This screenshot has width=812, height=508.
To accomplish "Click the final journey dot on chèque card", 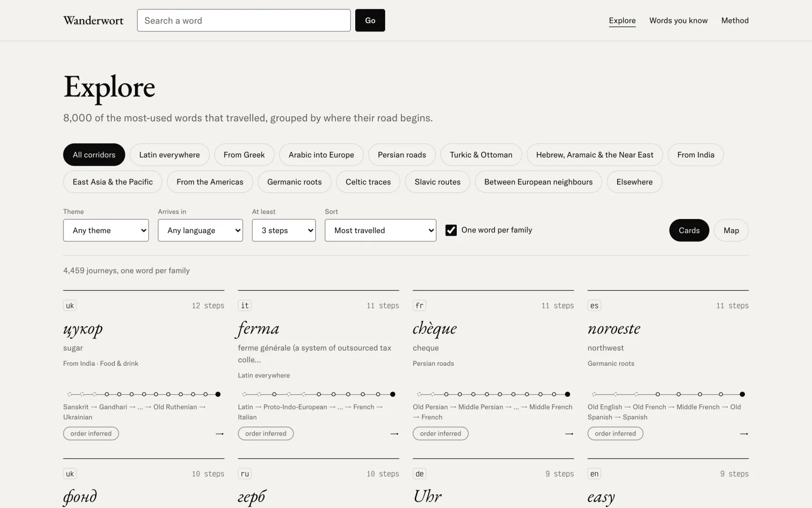I will (567, 394).
